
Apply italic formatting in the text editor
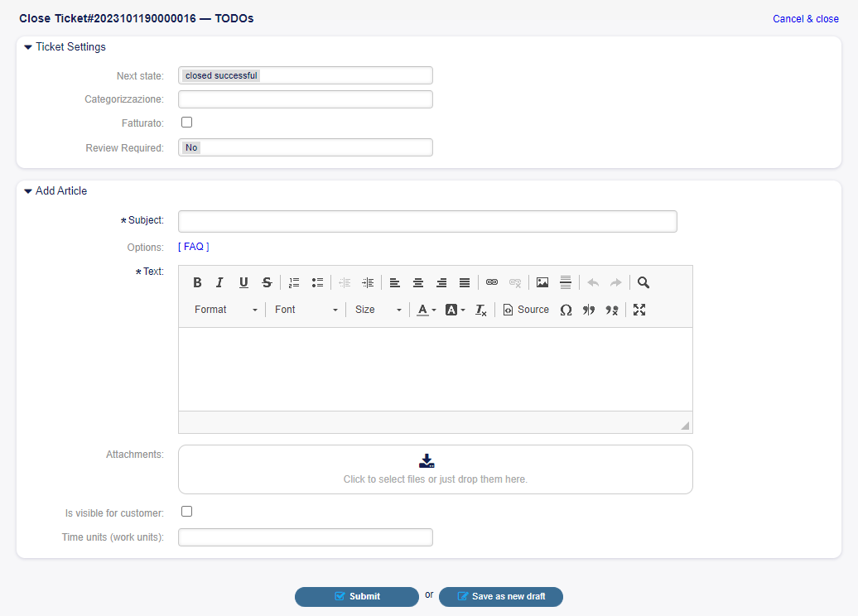click(219, 282)
